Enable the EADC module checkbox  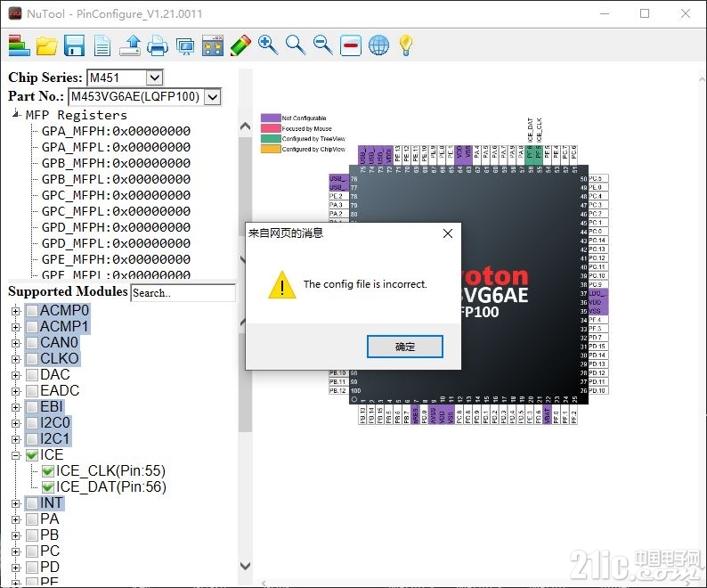point(32,391)
